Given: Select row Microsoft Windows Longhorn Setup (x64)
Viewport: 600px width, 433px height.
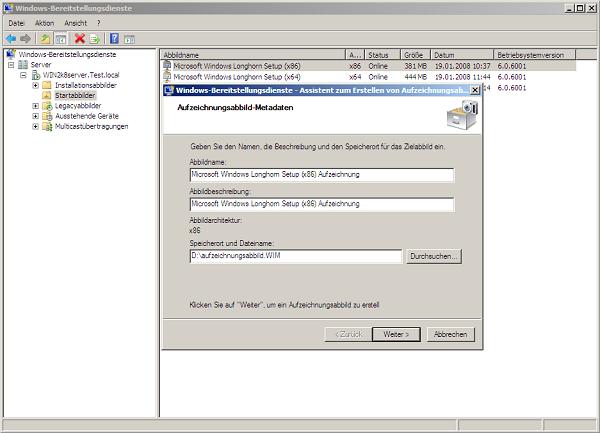Looking at the screenshot, I should click(368, 77).
